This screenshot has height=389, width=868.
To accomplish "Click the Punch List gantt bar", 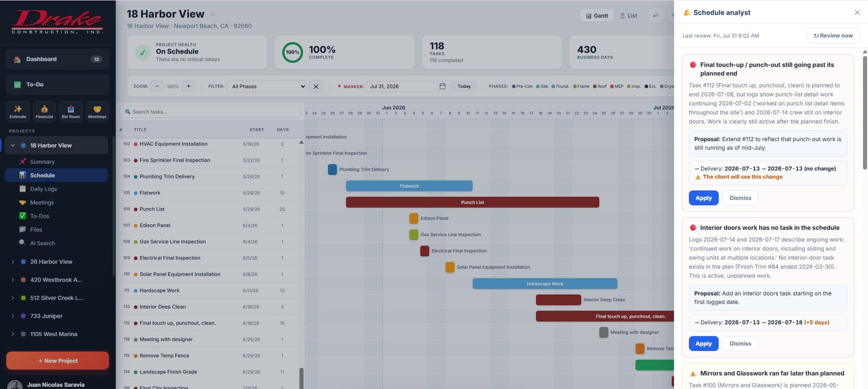I will click(473, 202).
